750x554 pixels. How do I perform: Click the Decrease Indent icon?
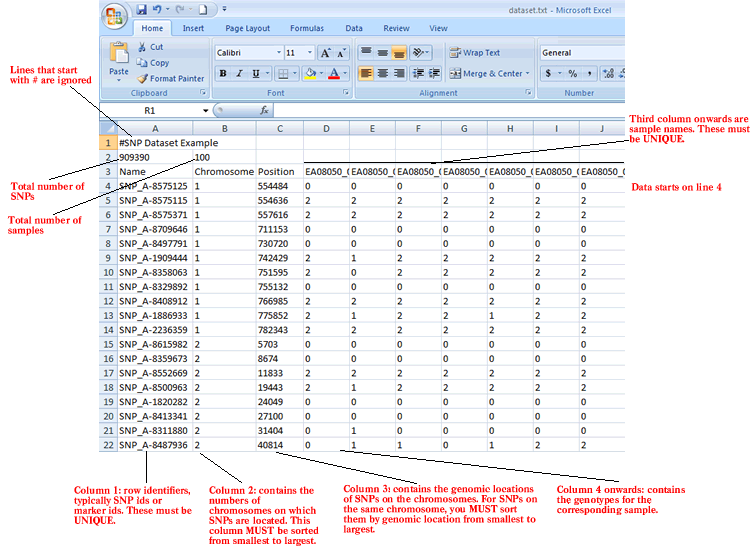[418, 74]
